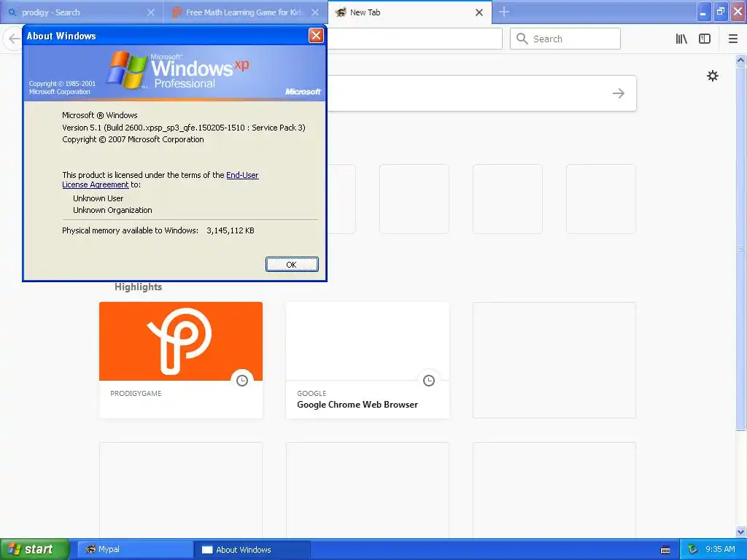The image size is (747, 560).
Task: Open the Prodigygame highlight card
Action: click(181, 360)
